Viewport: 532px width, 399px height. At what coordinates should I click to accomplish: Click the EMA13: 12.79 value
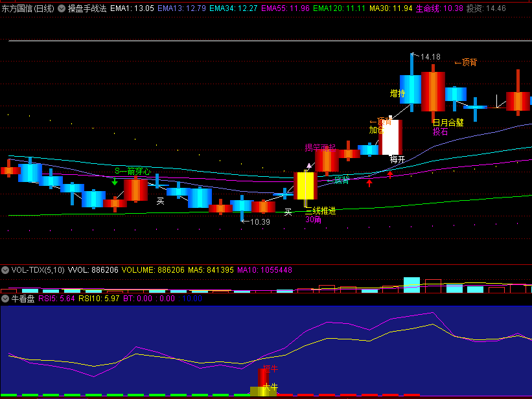click(182, 8)
